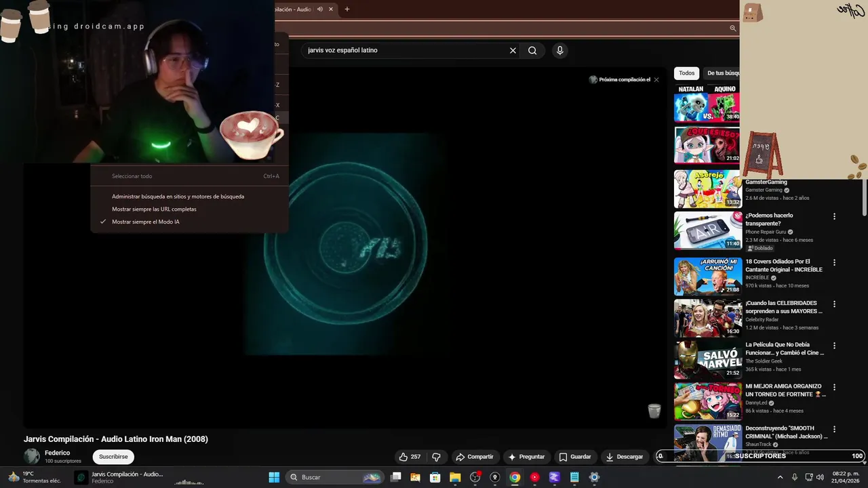The width and height of the screenshot is (868, 488).
Task: Click the YouTube search magnifier button
Action: [532, 50]
